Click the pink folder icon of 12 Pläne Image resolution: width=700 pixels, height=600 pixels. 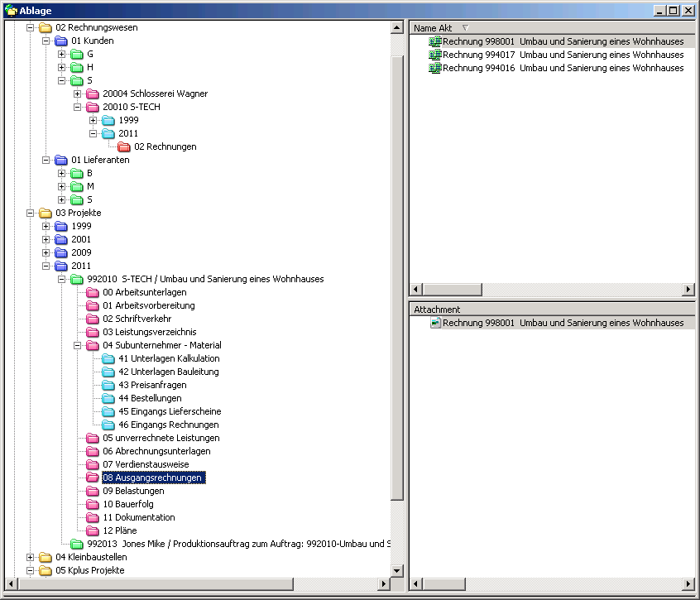point(93,530)
